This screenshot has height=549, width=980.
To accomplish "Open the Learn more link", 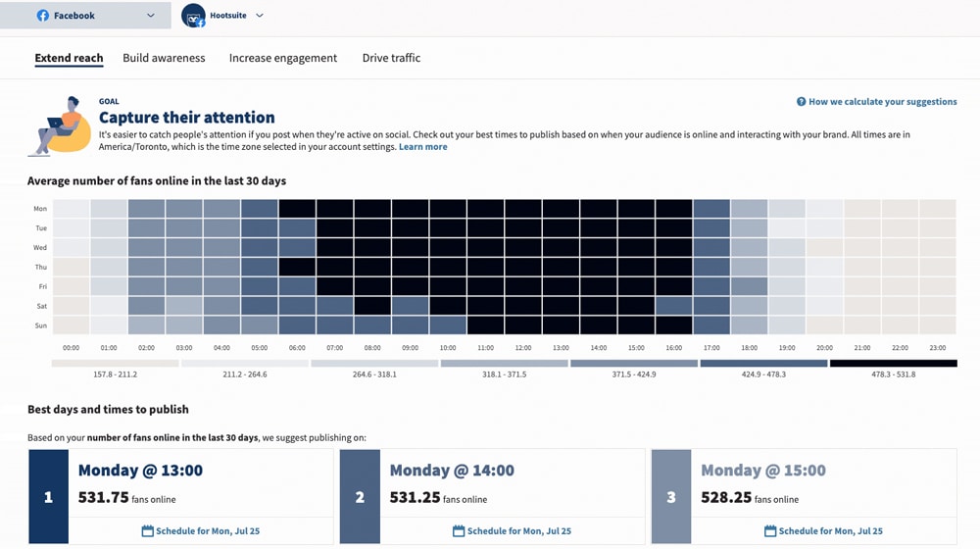I will click(422, 147).
